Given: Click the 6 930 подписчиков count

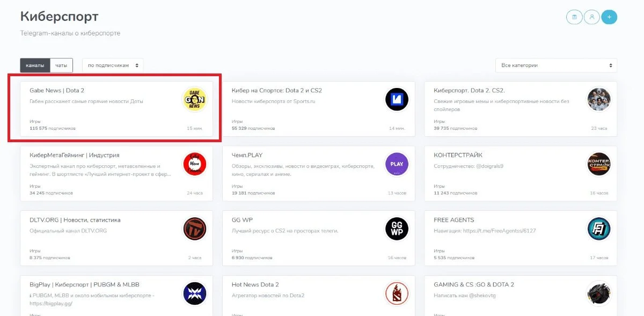Looking at the screenshot, I should coord(252,258).
